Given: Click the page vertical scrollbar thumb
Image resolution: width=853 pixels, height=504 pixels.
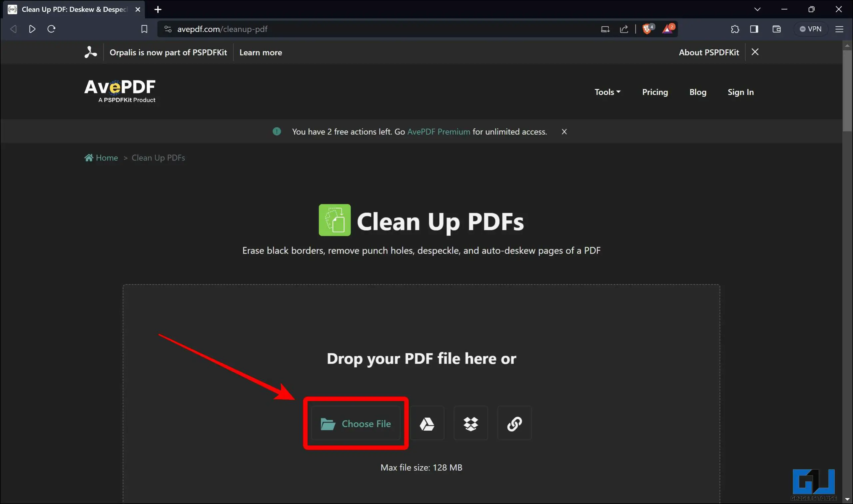Looking at the screenshot, I should coord(847,91).
